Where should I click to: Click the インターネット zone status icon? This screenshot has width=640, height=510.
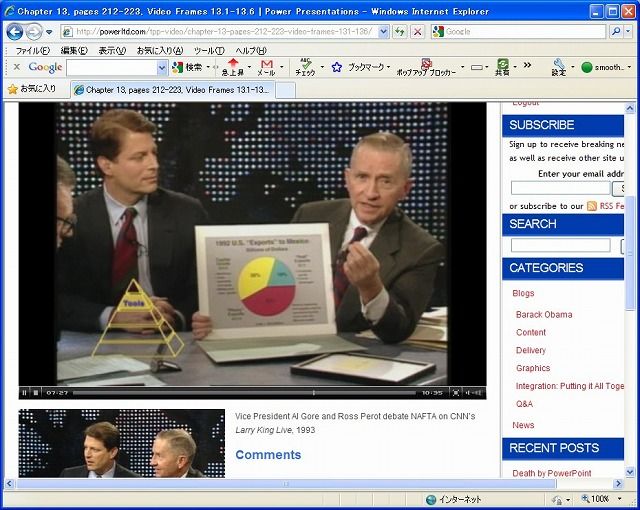pos(431,499)
